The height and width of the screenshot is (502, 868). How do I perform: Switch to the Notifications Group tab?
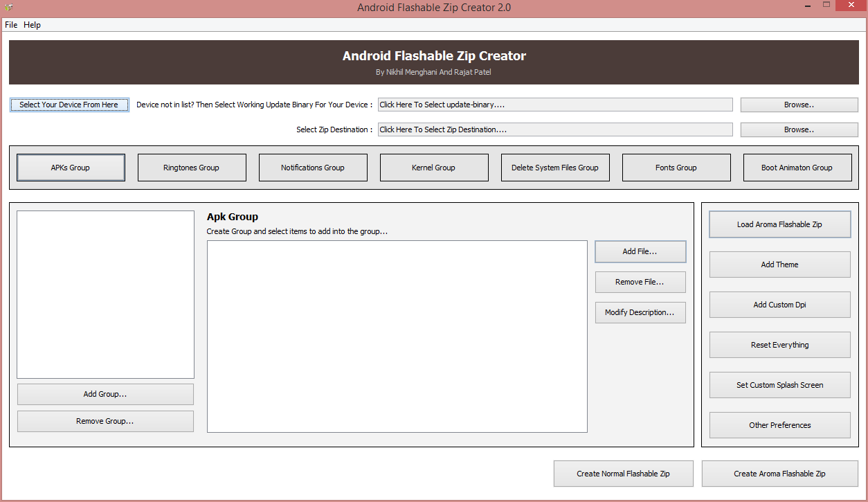(313, 167)
